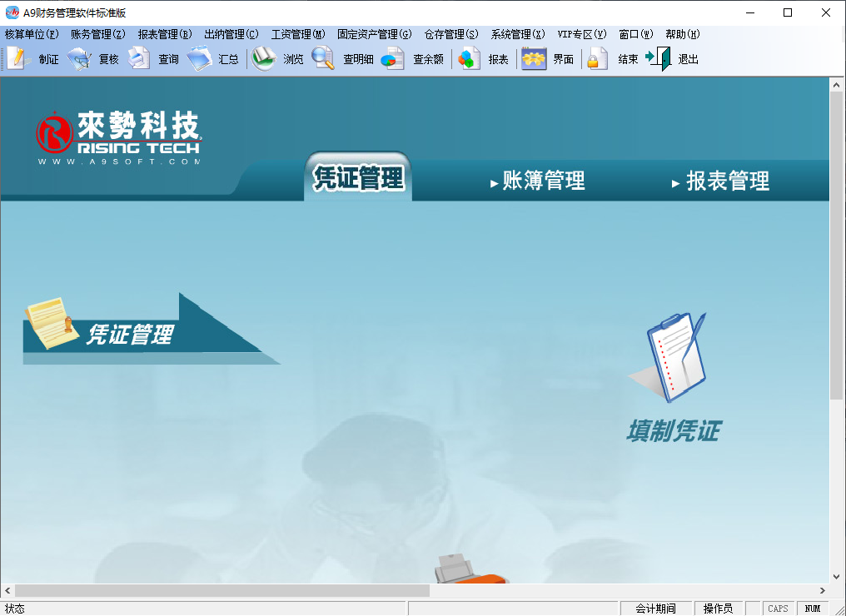The height and width of the screenshot is (616, 846).
Task: Click the www.a9soft.com text
Action: [x=119, y=161]
